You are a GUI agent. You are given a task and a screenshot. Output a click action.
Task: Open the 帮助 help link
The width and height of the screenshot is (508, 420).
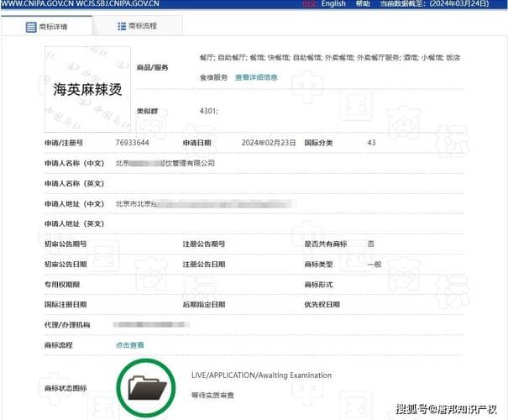pyautogui.click(x=363, y=3)
